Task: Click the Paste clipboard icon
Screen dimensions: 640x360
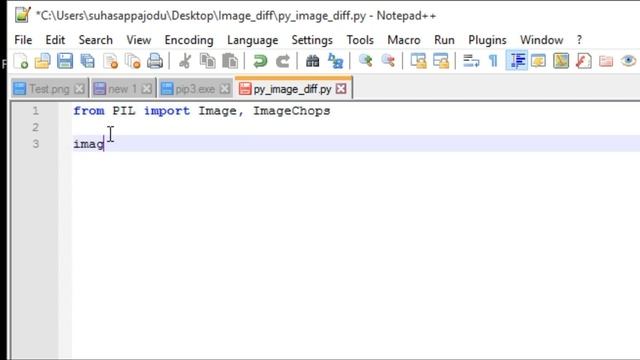Action: [230, 61]
